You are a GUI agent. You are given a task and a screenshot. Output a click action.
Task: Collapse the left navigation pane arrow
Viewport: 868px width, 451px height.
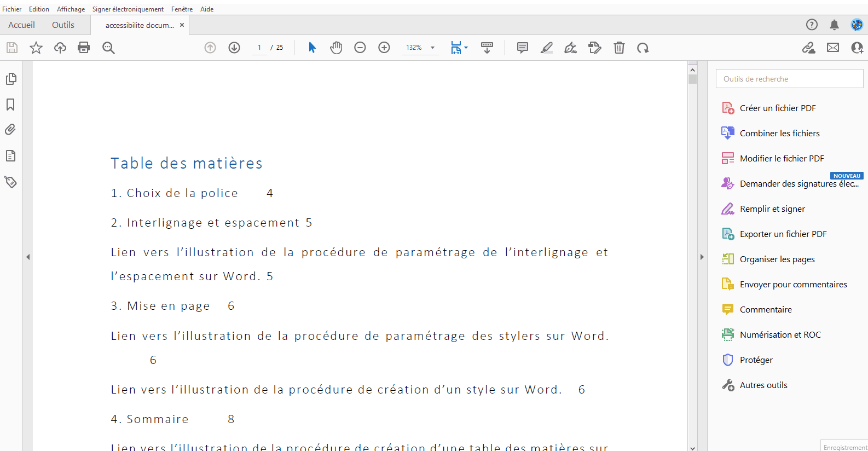tap(28, 257)
